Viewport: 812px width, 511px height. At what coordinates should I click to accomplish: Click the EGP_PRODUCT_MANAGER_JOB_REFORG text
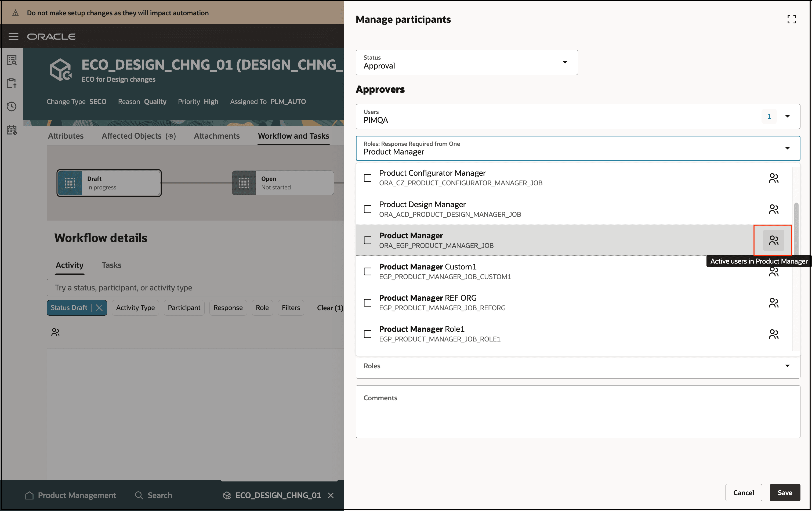coord(442,308)
